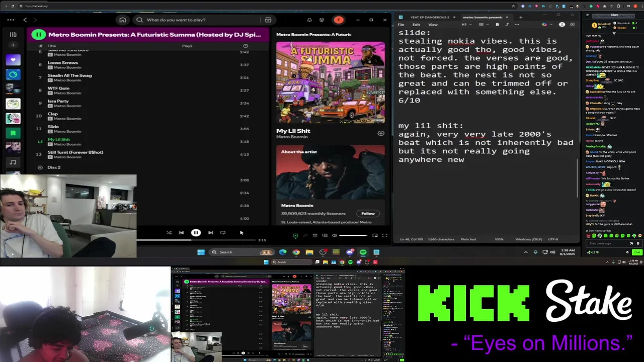Adjust the Spotify volume slider
Viewport: 644px width, 362px height.
353,235
